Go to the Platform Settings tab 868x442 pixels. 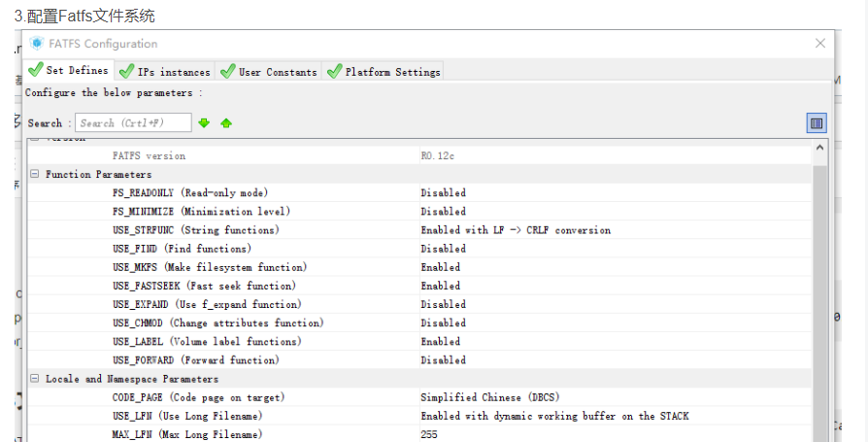(x=384, y=72)
